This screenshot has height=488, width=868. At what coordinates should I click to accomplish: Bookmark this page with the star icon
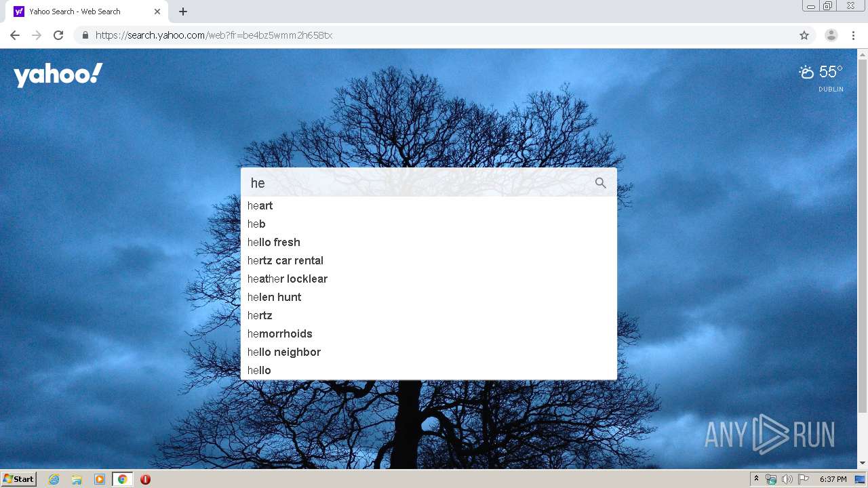pos(804,35)
